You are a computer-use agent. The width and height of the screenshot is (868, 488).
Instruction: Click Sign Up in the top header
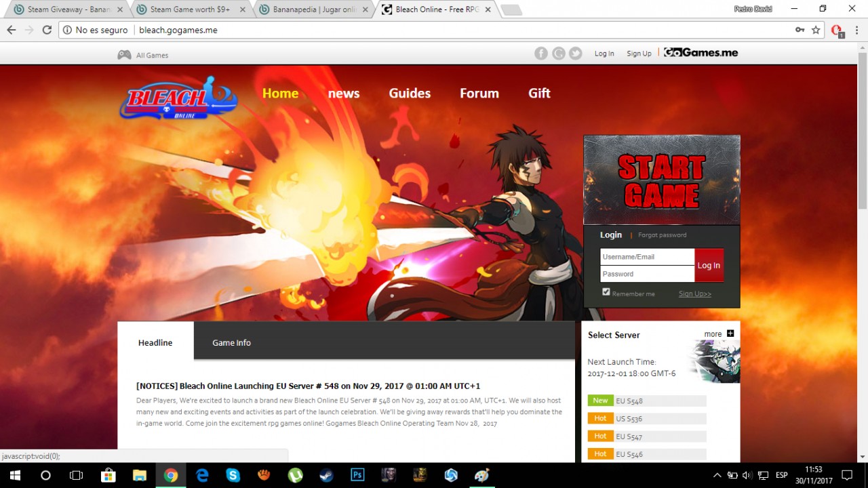pos(639,54)
